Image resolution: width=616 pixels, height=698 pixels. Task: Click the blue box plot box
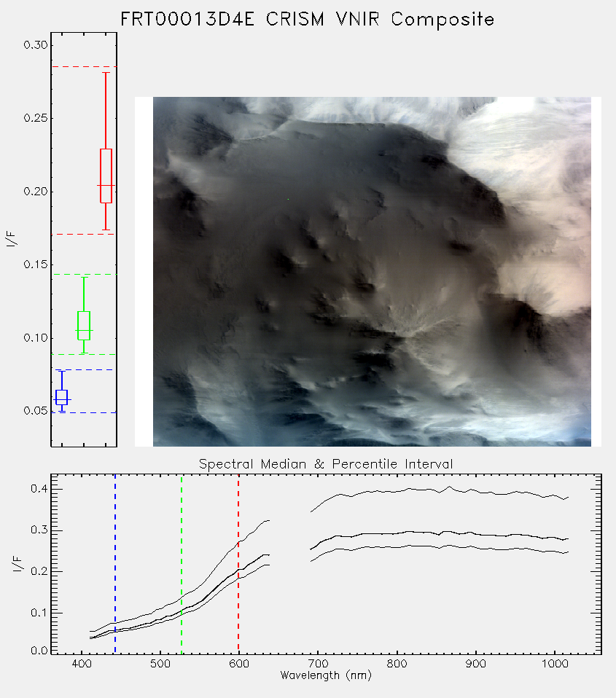(61, 397)
